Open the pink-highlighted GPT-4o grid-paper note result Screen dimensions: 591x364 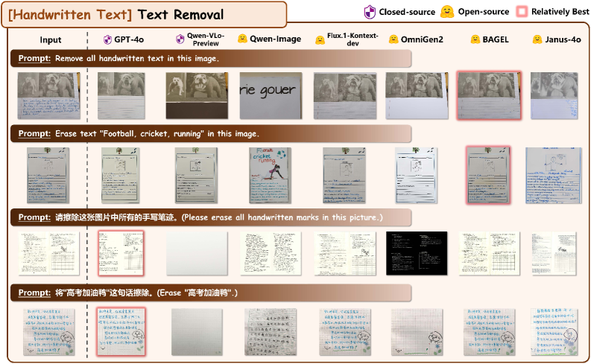click(x=121, y=332)
